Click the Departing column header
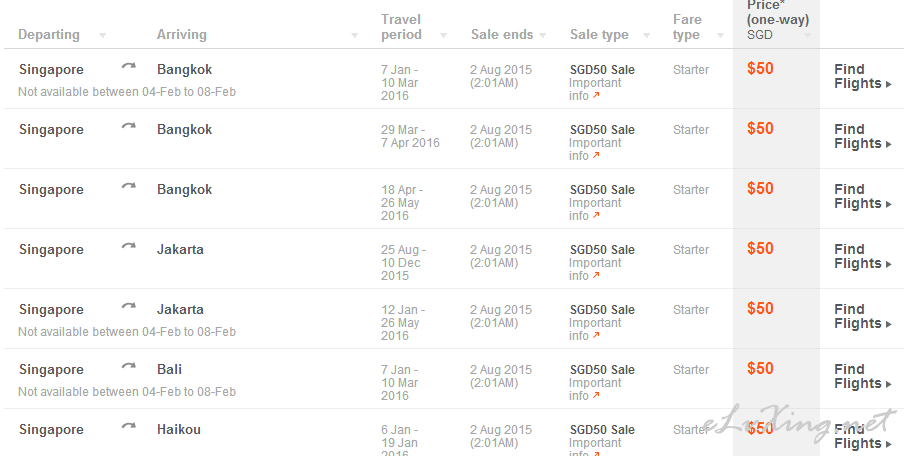 (x=49, y=35)
